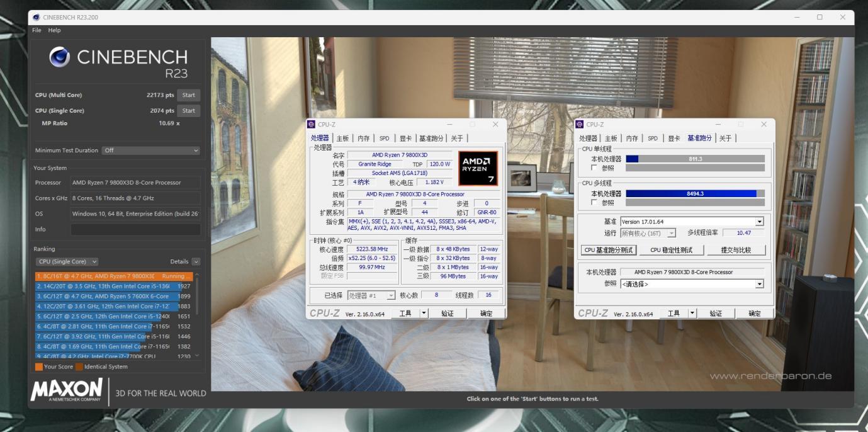Select ranking row 4, 12C/20T @ 3.61 GHz
868x432 pixels.
[115, 306]
